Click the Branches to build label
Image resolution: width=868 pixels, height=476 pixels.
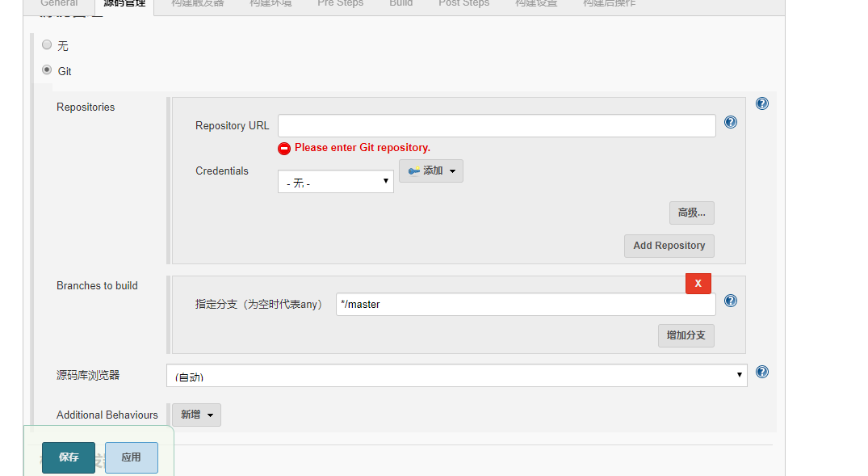[x=97, y=285]
